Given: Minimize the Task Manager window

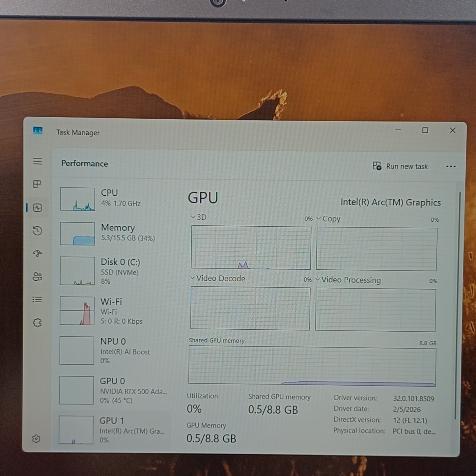Looking at the screenshot, I should (x=398, y=130).
